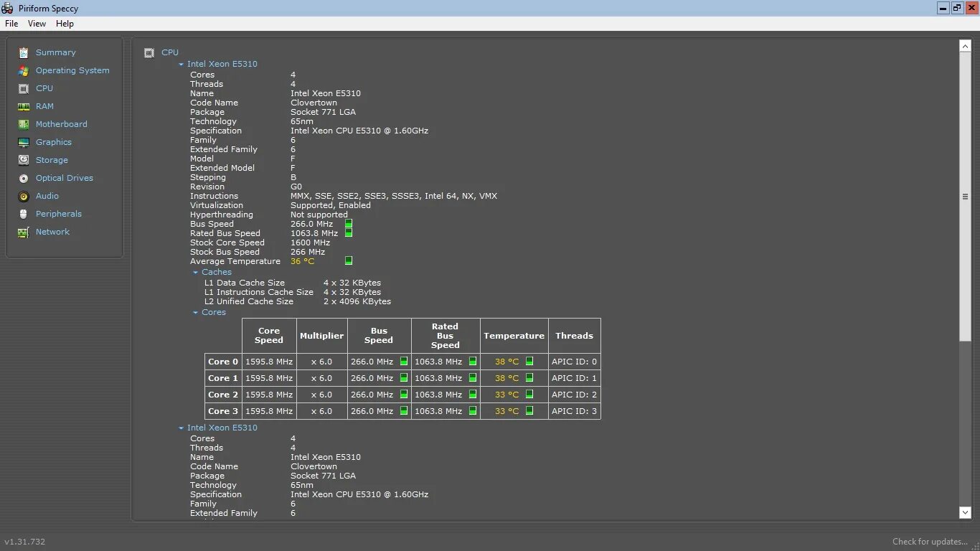Viewport: 980px width, 551px height.
Task: Click green indicator beside Rated Bus Speed 1063.8 MHz row
Action: (349, 232)
